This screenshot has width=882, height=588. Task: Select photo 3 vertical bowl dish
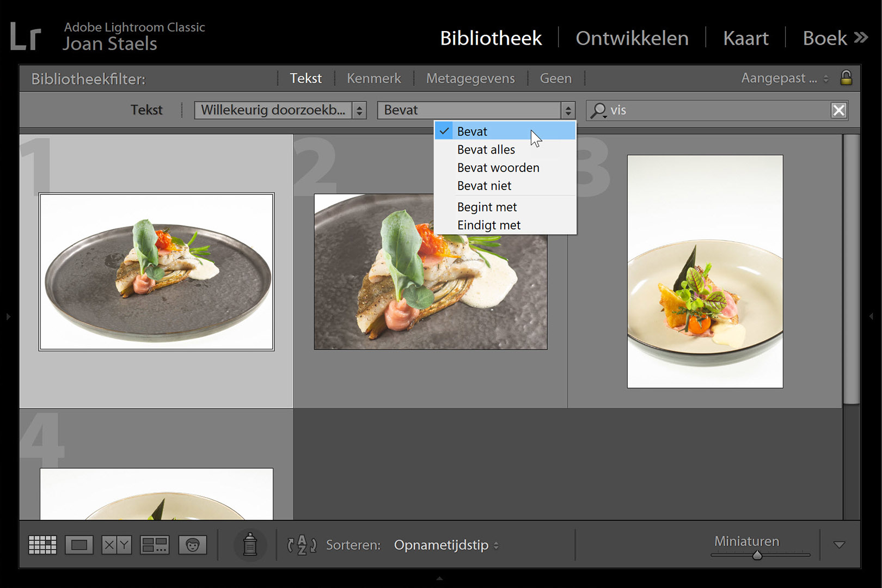[705, 272]
